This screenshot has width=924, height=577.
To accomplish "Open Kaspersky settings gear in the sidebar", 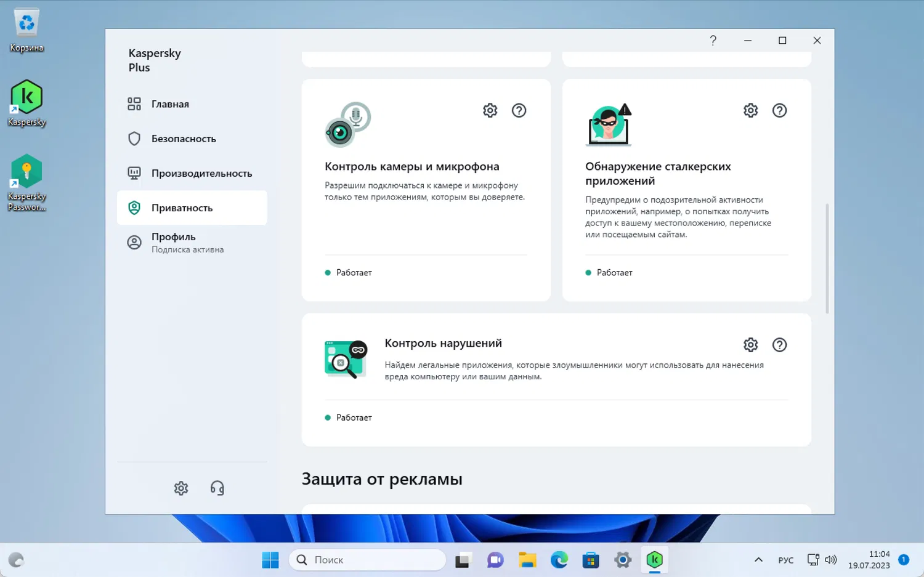I will tap(181, 488).
